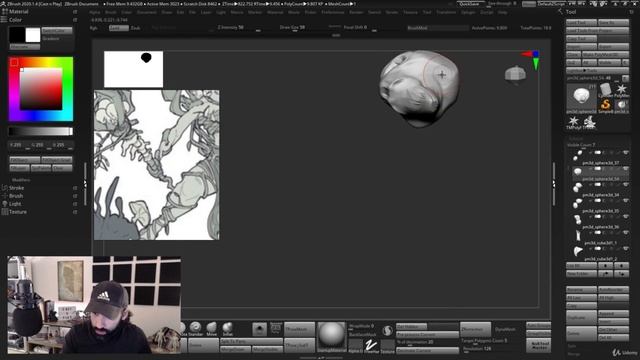The image size is (640, 360).
Task: Click the SwitchColor button
Action: click(x=57, y=31)
